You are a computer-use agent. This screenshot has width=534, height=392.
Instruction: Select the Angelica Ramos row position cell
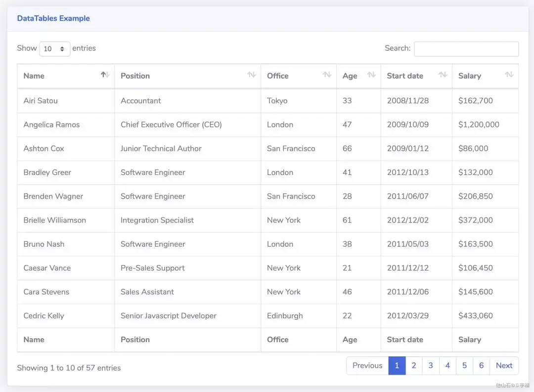pos(171,125)
